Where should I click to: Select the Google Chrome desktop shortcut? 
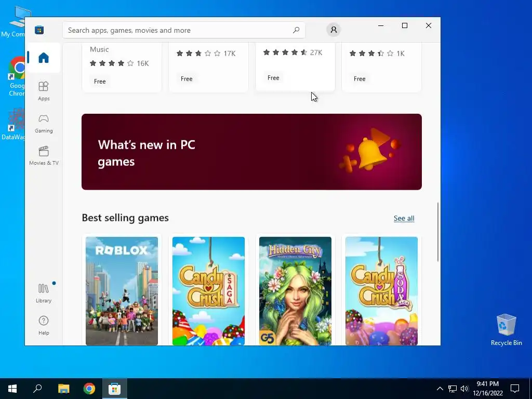click(x=17, y=77)
